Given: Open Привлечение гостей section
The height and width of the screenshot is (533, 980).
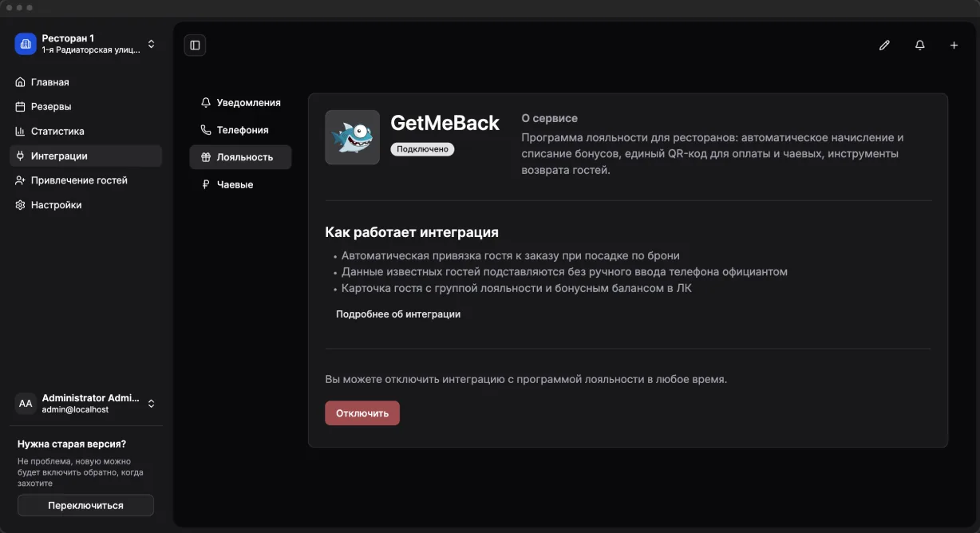Looking at the screenshot, I should [86, 180].
